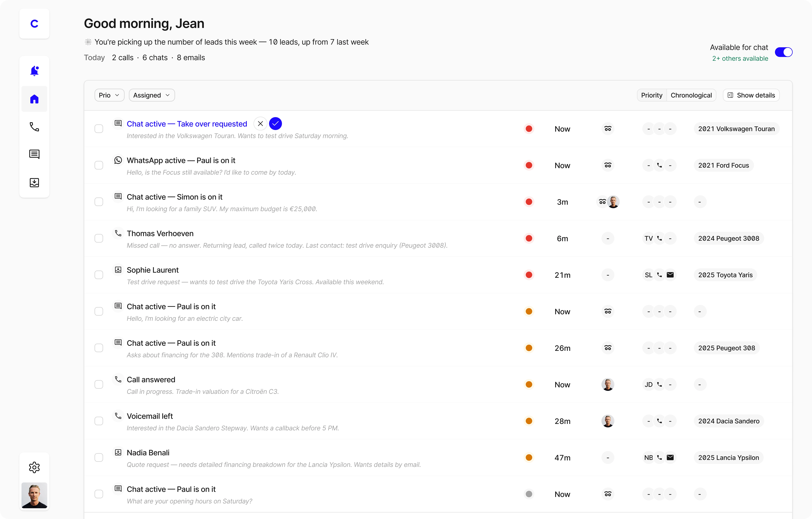Open the Chats icon in sidebar
This screenshot has height=519, width=812.
click(x=34, y=154)
